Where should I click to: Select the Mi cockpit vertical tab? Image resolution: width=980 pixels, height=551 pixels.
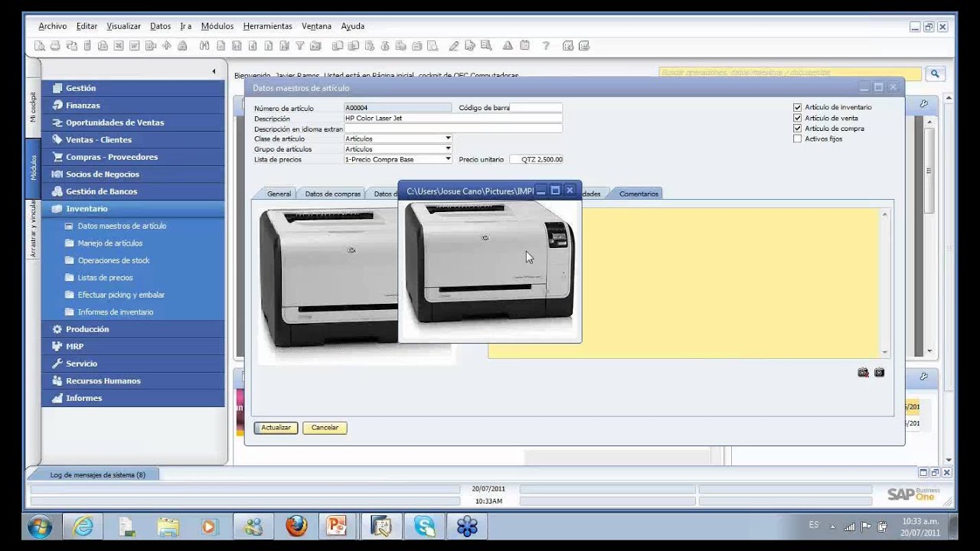(33, 107)
